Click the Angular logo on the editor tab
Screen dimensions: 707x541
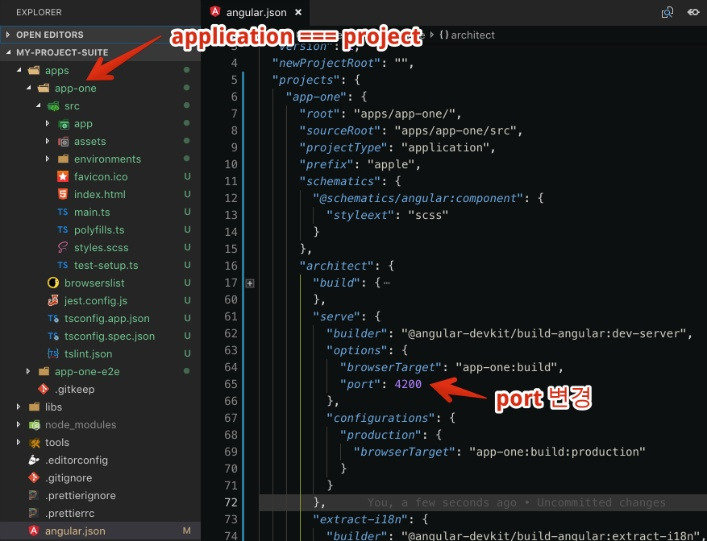point(216,12)
